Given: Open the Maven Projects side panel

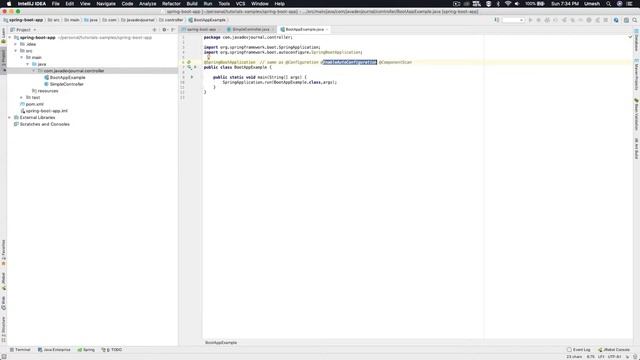Looking at the screenshot, I should (x=636, y=75).
